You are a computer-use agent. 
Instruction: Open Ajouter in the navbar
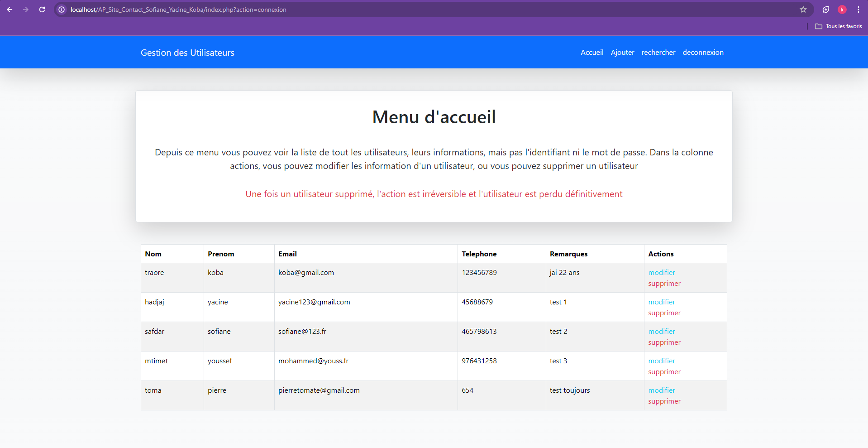[622, 53]
